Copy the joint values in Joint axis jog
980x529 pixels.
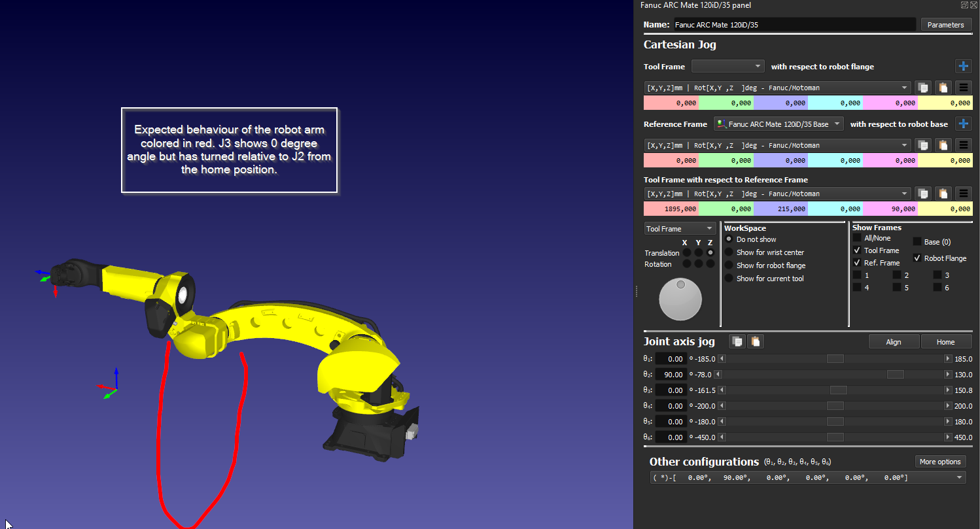737,341
